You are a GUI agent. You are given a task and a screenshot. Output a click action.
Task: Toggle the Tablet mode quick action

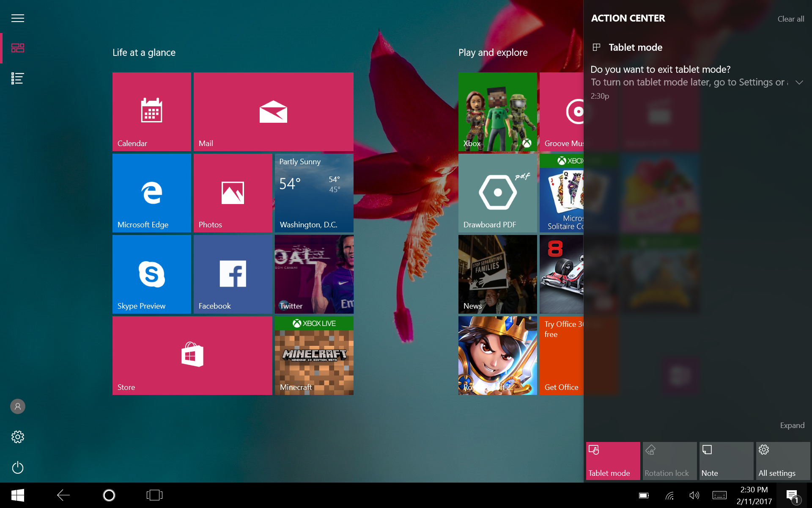(613, 461)
